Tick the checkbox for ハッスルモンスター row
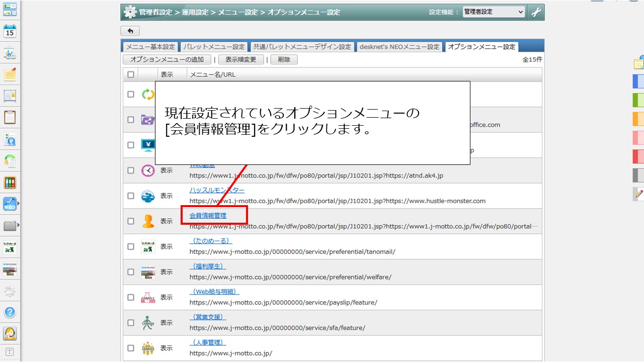 131,196
